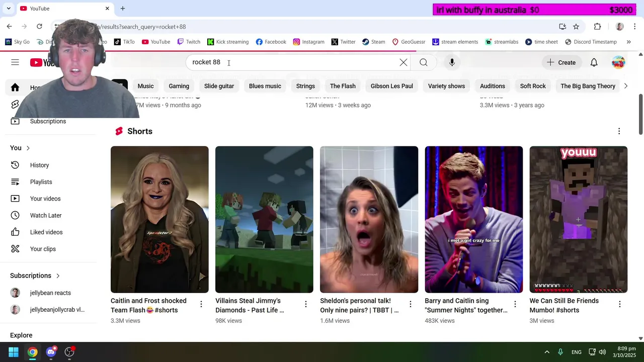Open the Chrome three-dot menu
This screenshot has width=644, height=362.
[x=635, y=27]
